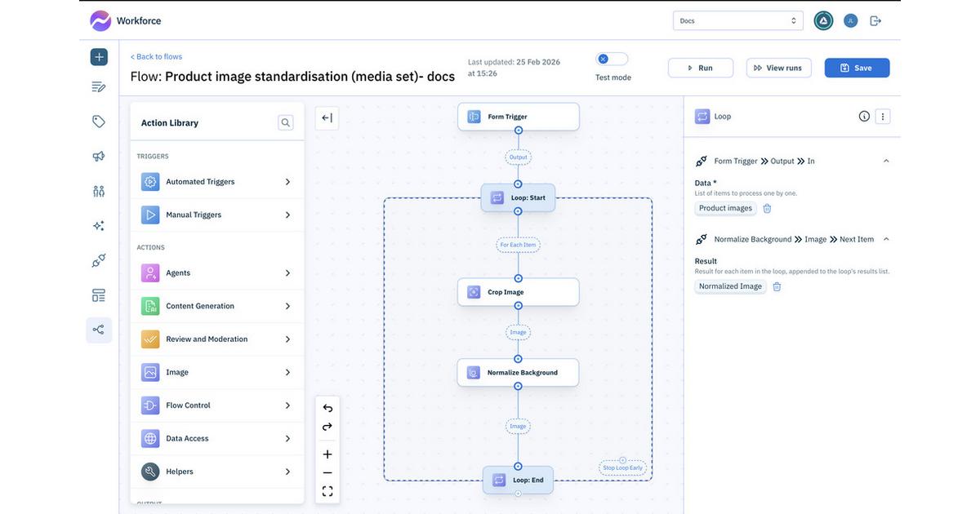
Task: Open the layout templates sidebar icon
Action: coord(99,295)
